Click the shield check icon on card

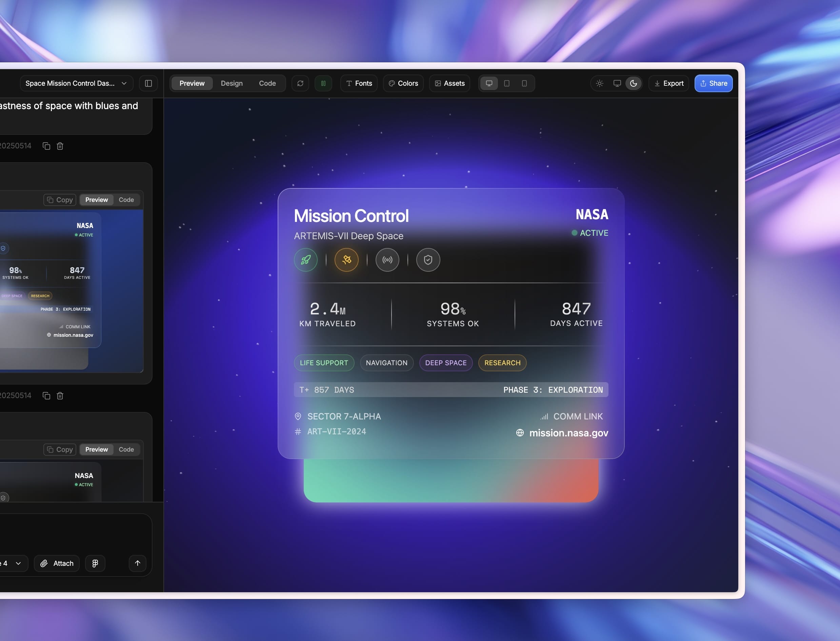point(428,260)
